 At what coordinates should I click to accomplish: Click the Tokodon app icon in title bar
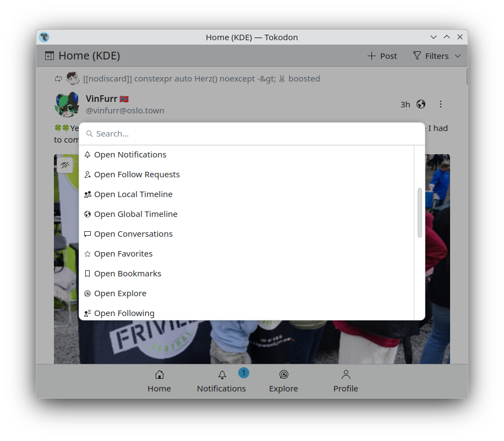point(44,37)
